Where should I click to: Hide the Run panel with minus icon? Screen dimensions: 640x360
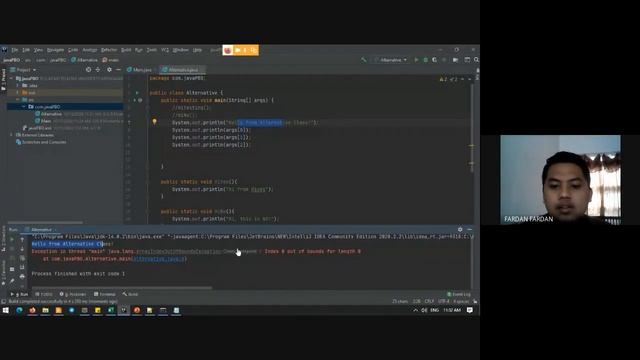coord(469,229)
